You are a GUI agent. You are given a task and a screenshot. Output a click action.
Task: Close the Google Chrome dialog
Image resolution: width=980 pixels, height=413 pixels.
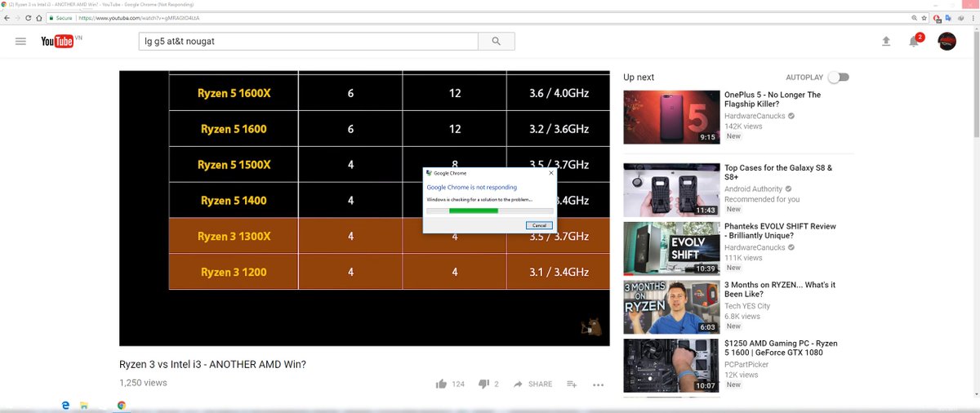(550, 173)
